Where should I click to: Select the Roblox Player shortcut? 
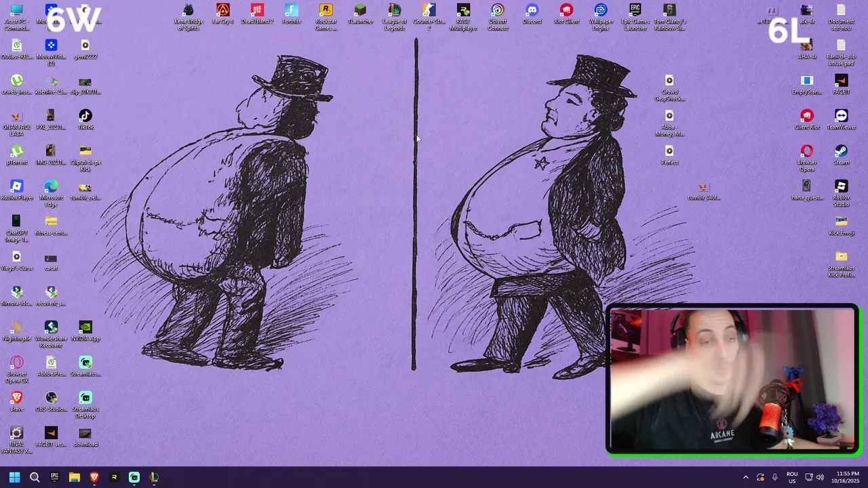coord(17,190)
